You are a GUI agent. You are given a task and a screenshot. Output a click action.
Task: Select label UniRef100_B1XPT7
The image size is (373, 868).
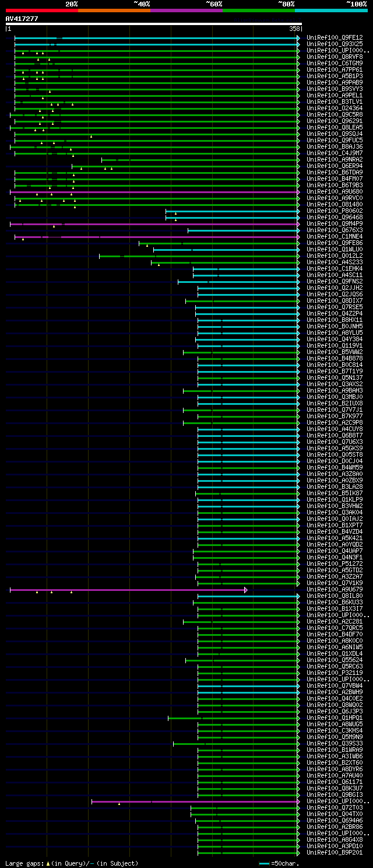click(x=335, y=525)
